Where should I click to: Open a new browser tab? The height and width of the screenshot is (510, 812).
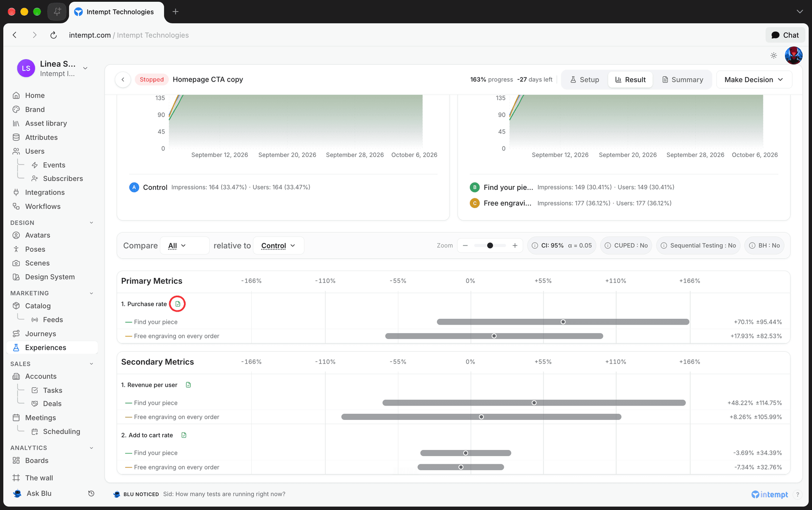176,11
